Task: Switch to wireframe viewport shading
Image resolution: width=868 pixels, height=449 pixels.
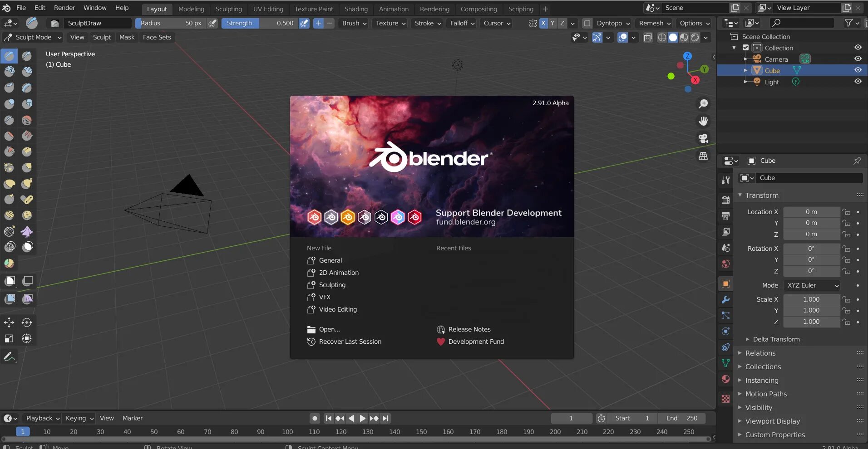Action: 662,38
